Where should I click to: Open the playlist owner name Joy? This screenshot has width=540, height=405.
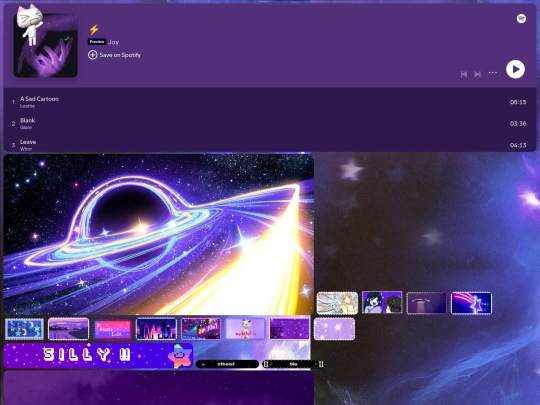pyautogui.click(x=113, y=42)
